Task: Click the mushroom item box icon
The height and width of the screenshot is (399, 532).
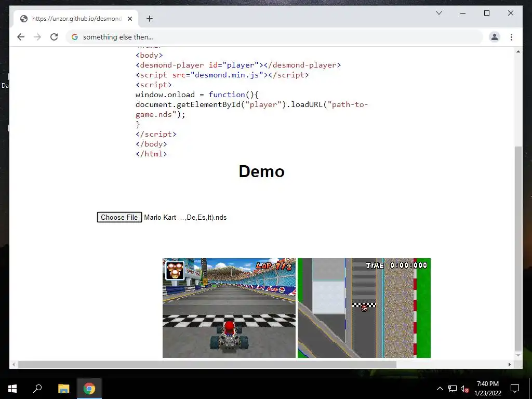Action: pos(175,270)
